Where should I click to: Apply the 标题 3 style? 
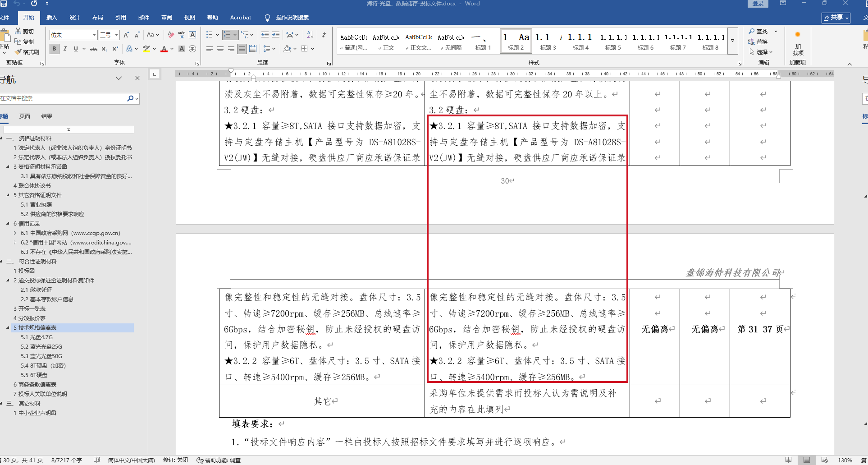point(548,41)
